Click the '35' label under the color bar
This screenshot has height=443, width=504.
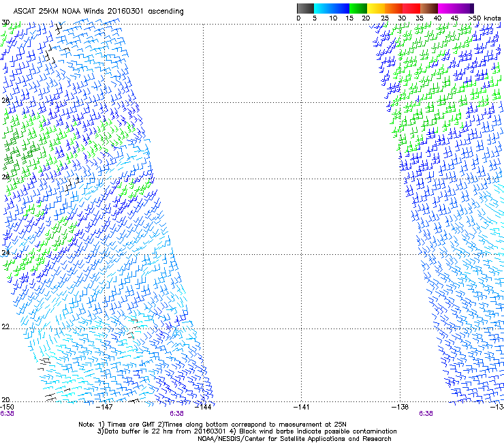pyautogui.click(x=420, y=18)
